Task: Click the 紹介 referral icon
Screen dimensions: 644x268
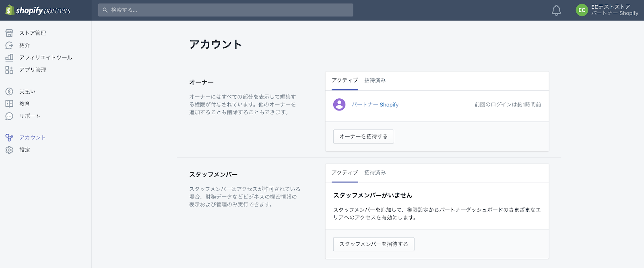Action: pos(9,45)
